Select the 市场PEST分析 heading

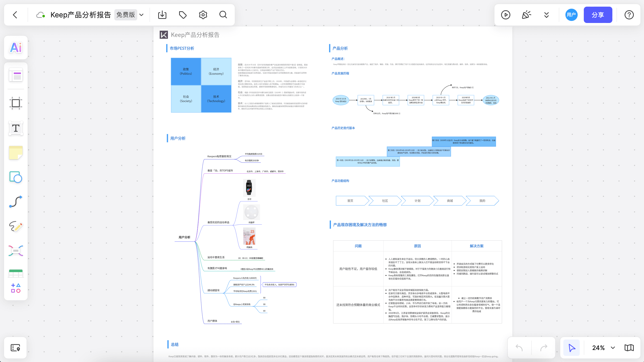(x=182, y=48)
